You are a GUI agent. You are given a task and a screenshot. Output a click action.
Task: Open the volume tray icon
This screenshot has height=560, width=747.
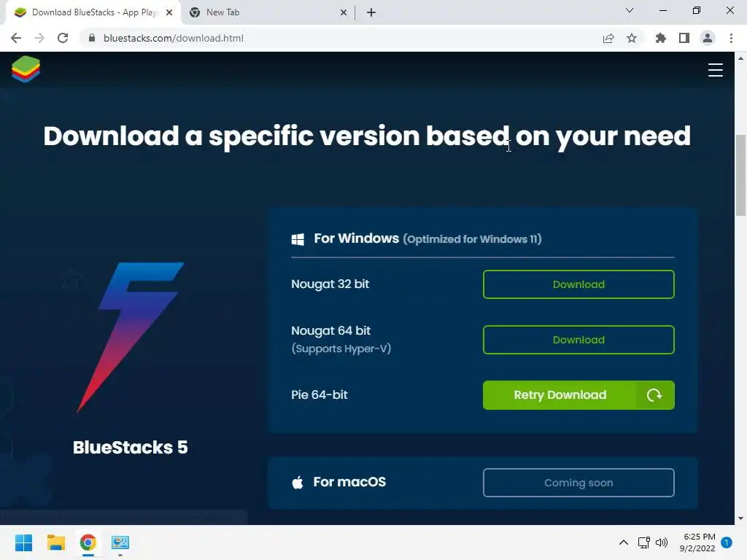click(662, 542)
